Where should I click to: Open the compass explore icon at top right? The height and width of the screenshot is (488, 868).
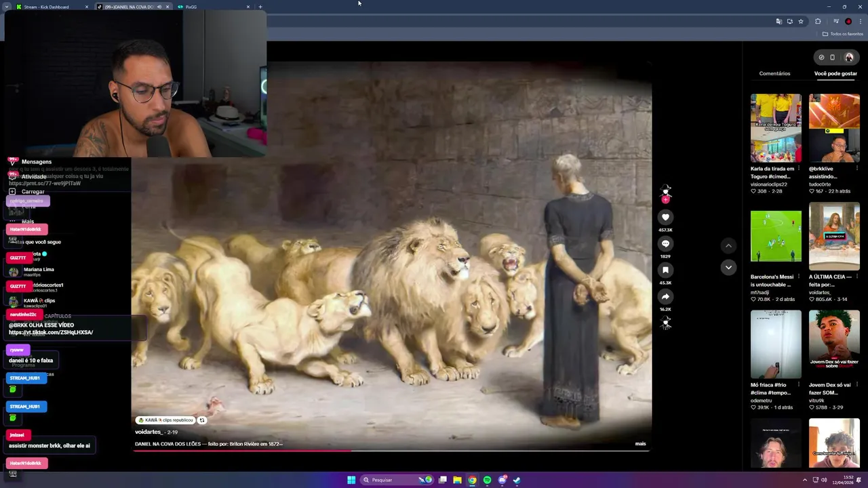click(821, 57)
